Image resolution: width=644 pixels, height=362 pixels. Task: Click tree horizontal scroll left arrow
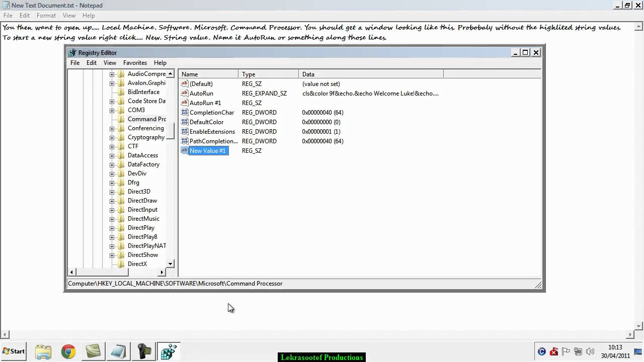(x=72, y=272)
